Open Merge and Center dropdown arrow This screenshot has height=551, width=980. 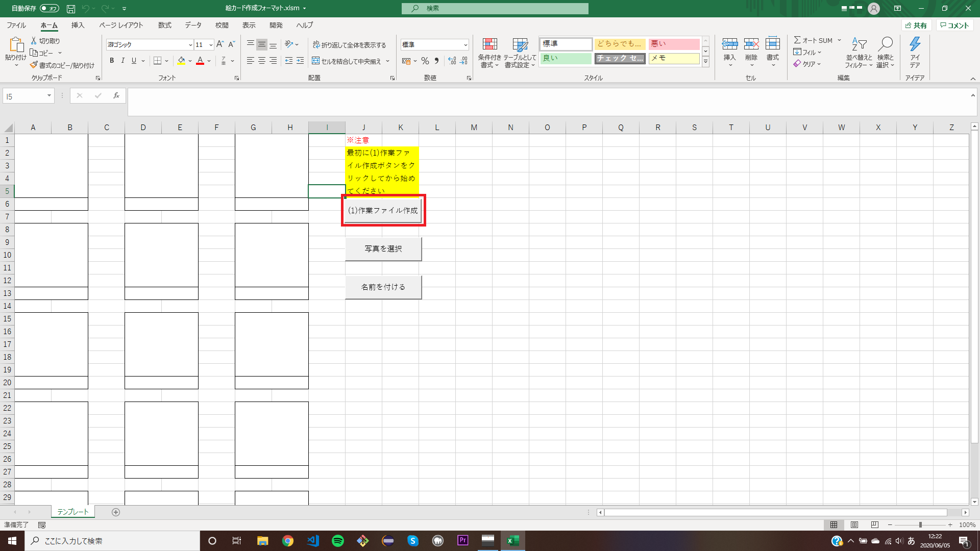coord(388,61)
